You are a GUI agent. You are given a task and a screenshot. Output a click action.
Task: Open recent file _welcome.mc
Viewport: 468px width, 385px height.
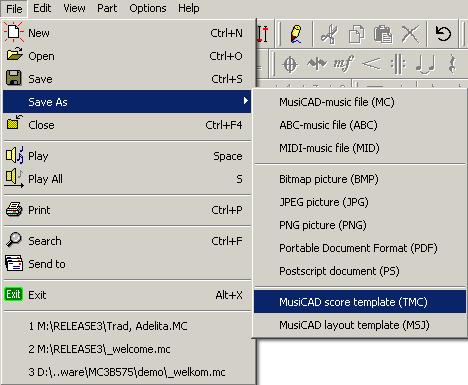127,349
